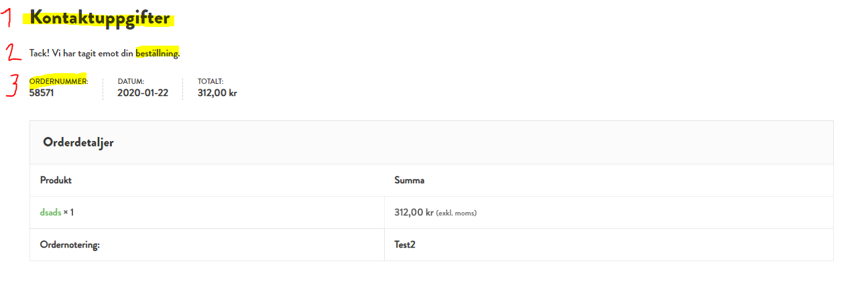
Task: Click the Produkt column header
Action: (x=56, y=180)
